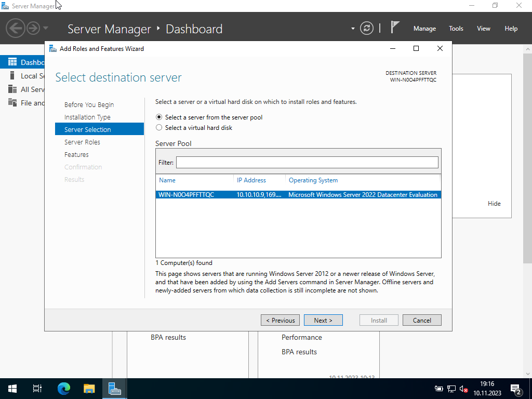Go to Server Selection step
This screenshot has height=399, width=532.
[99, 129]
